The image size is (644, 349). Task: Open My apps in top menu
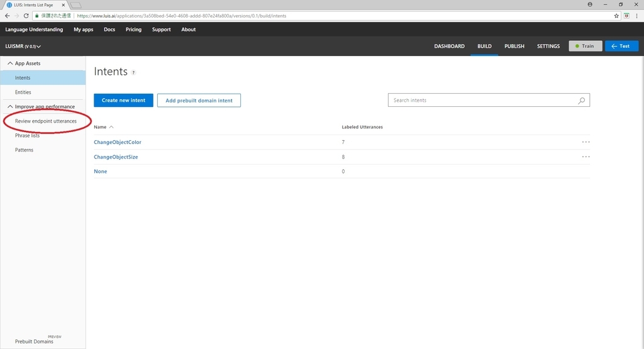(84, 30)
